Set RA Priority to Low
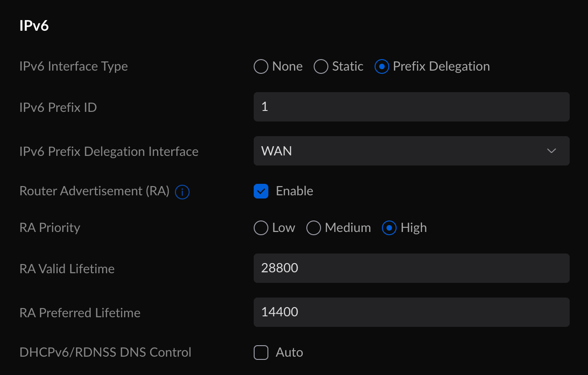This screenshot has width=588, height=375. click(x=261, y=227)
